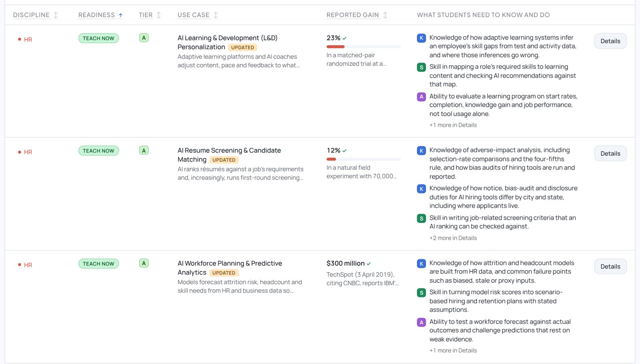Click the Tier column header label

pos(146,15)
